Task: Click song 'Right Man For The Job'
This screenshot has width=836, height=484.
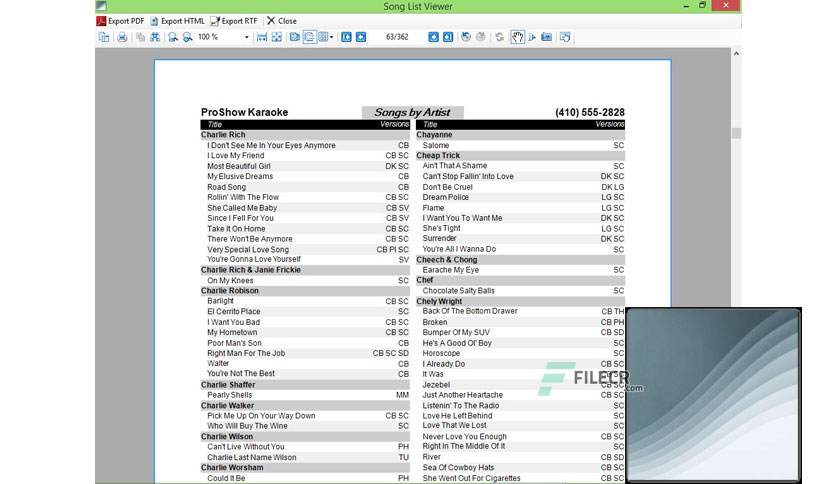Action: coord(246,353)
